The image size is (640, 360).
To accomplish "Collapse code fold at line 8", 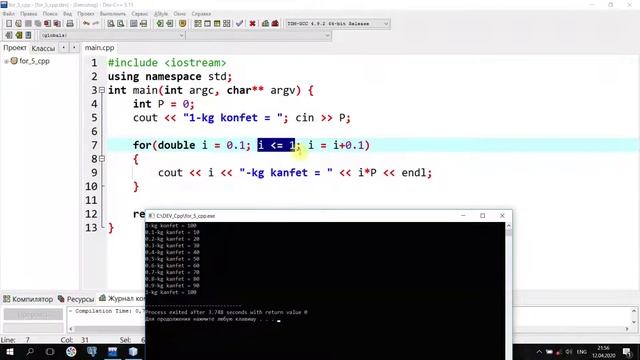I will click(102, 158).
